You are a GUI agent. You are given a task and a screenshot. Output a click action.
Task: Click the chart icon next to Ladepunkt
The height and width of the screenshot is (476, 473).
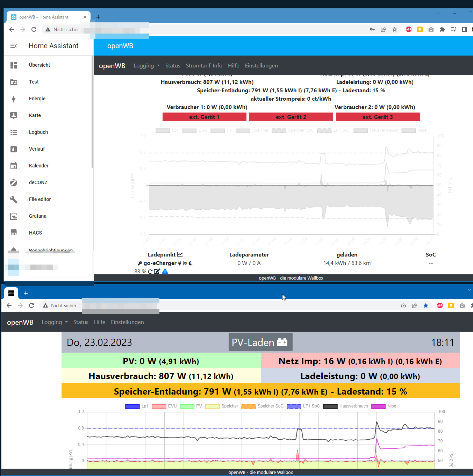pos(180,255)
